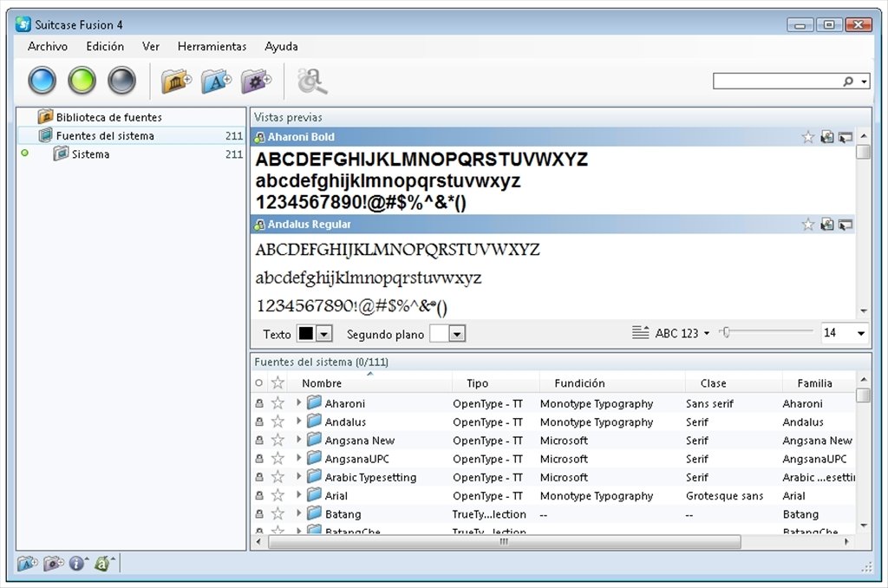Toggle favorite star for Andalus row

click(277, 421)
